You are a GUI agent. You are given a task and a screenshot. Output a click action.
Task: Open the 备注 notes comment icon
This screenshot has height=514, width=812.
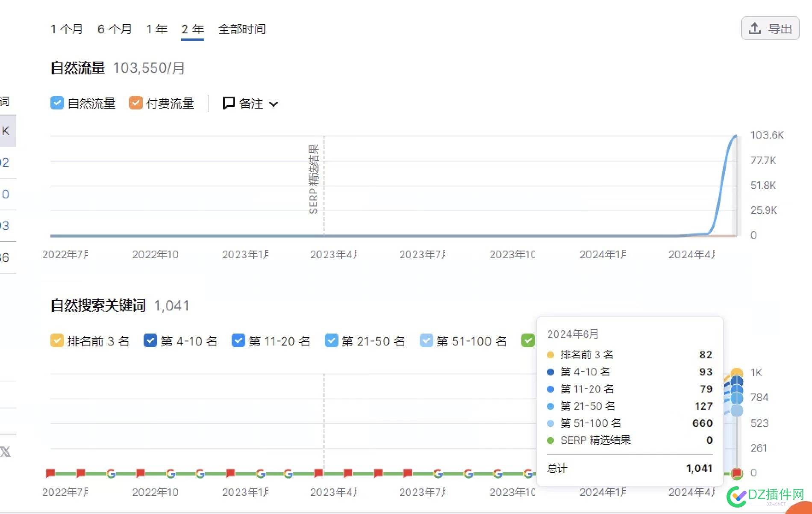(229, 103)
